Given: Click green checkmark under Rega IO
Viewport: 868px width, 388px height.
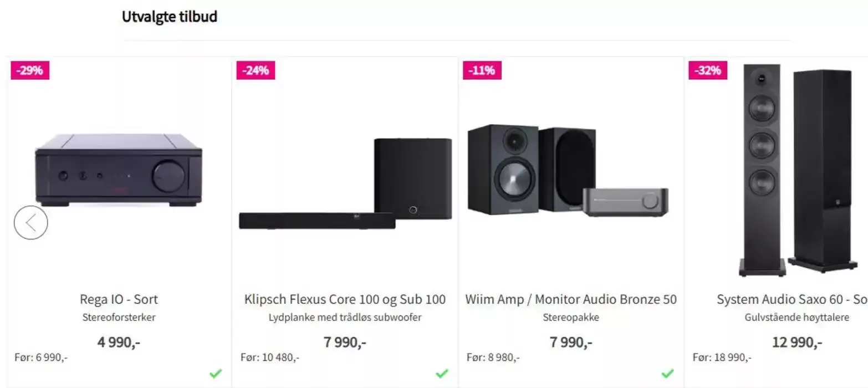Looking at the screenshot, I should point(216,374).
